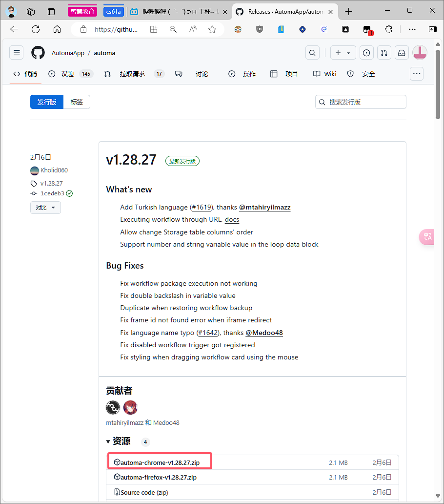Open the split screen icon in address bar
444x504 pixels.
(154, 30)
